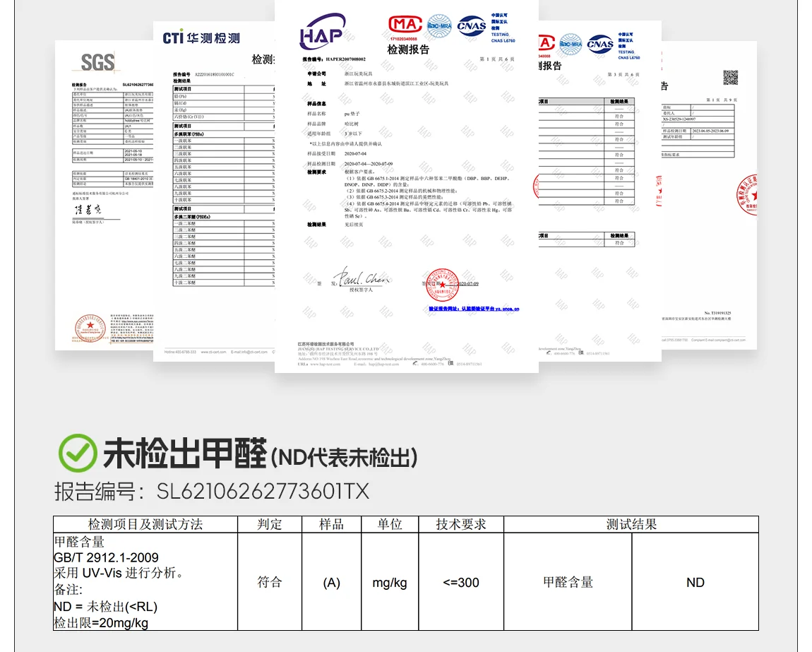Screen dimensions: 812x652
Task: Click the 符合 cell in the table
Action: point(270,582)
